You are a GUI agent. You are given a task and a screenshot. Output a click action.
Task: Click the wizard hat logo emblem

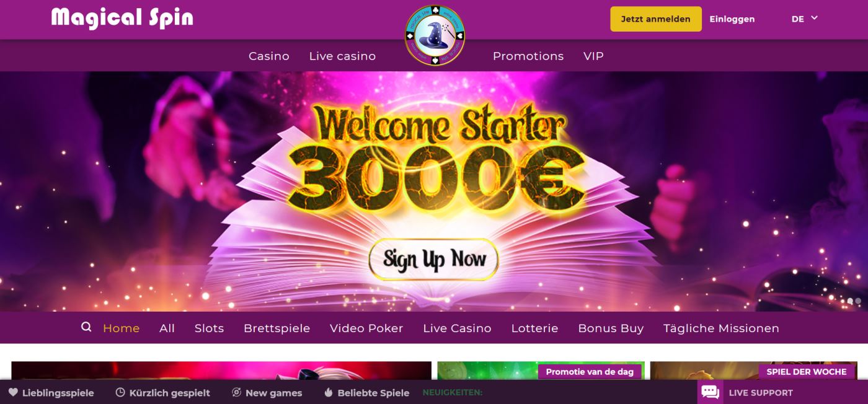click(x=435, y=36)
